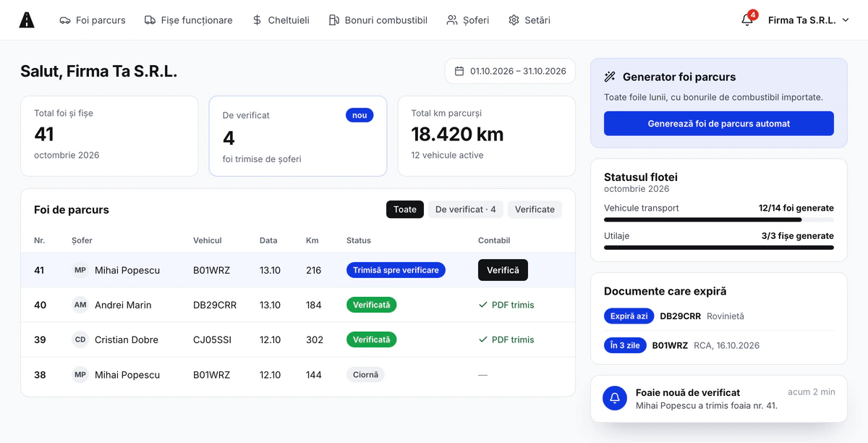Click the app logo in top-left
Image resolution: width=868 pixels, height=443 pixels.
(27, 20)
